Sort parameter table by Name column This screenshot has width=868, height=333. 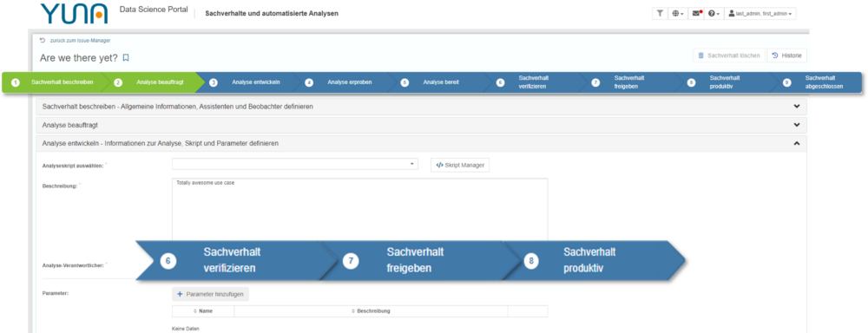pos(202,311)
